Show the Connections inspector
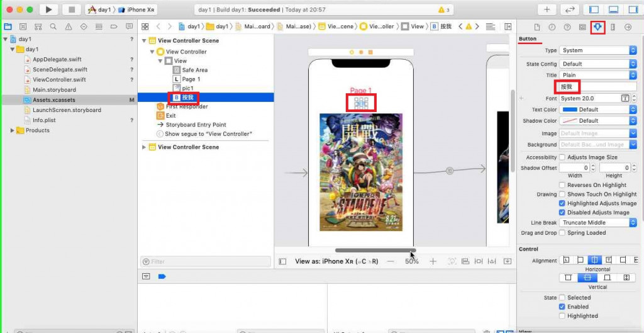 (x=628, y=27)
